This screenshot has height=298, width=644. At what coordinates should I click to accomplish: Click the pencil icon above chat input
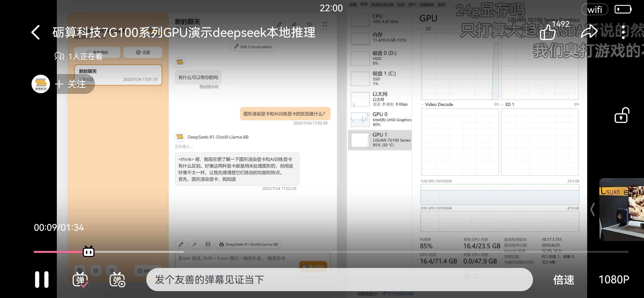(181, 244)
